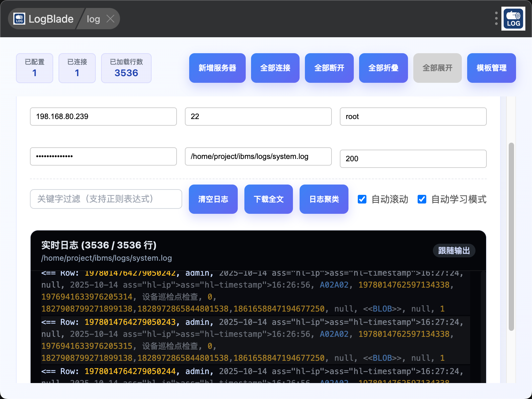
Task: Expand all servers via 全部展开
Action: point(437,68)
